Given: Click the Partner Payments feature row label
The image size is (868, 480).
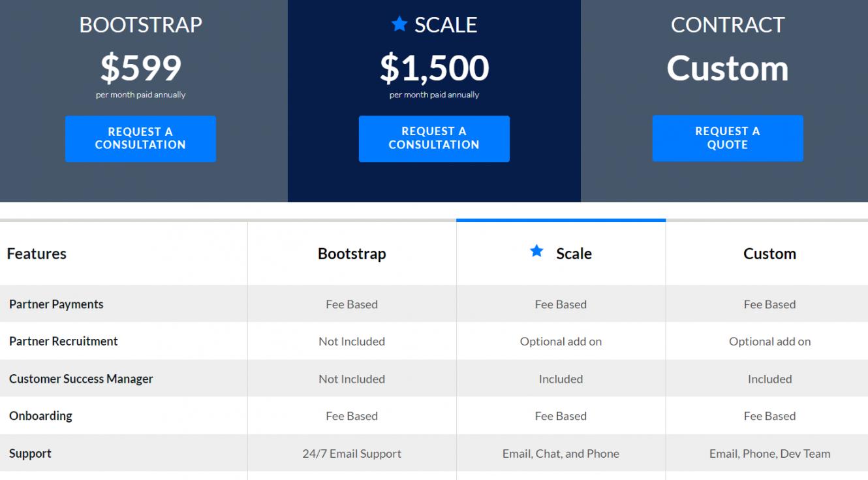Looking at the screenshot, I should [x=56, y=304].
